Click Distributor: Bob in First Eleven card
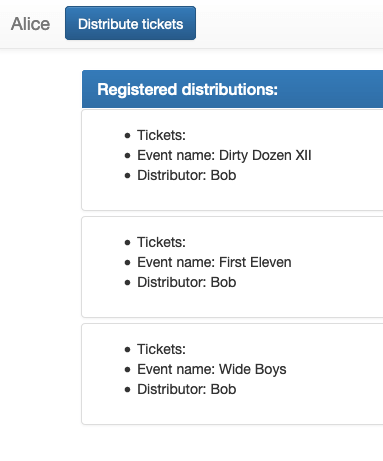This screenshot has width=383, height=461. click(x=187, y=282)
